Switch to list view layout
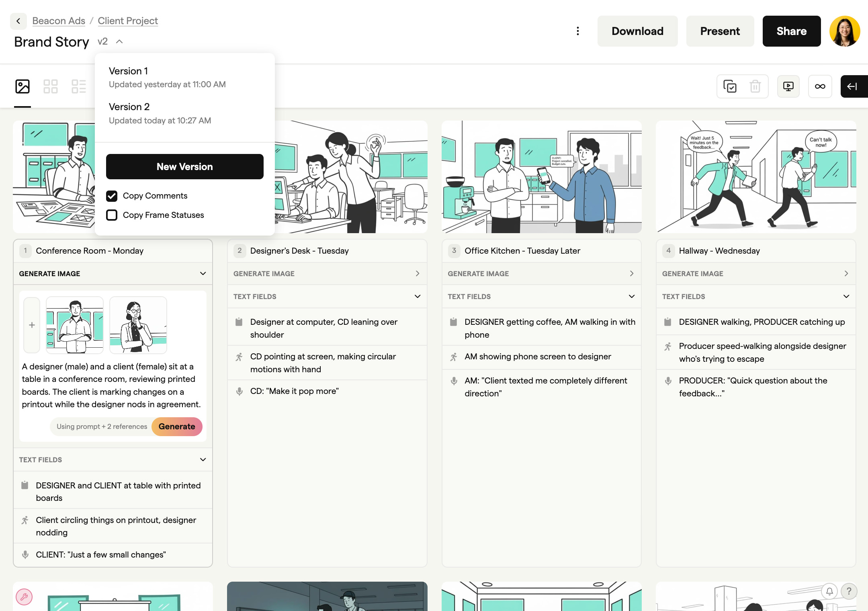This screenshot has width=868, height=611. click(x=80, y=86)
